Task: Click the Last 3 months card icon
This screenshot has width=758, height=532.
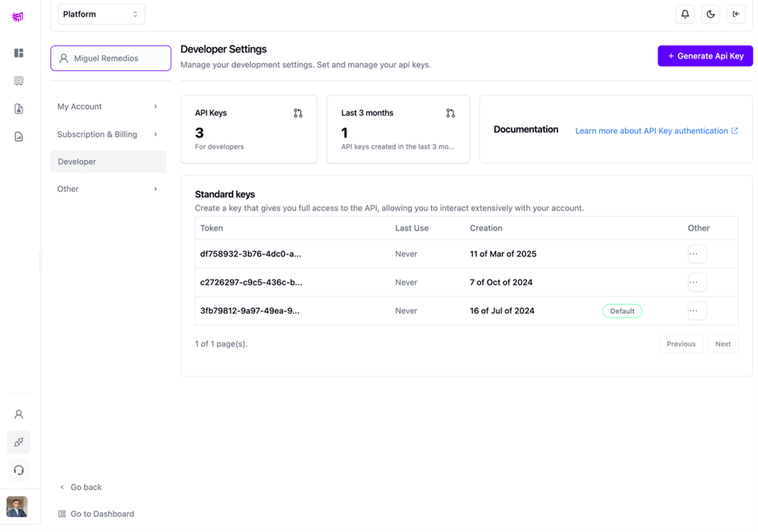Action: point(451,113)
